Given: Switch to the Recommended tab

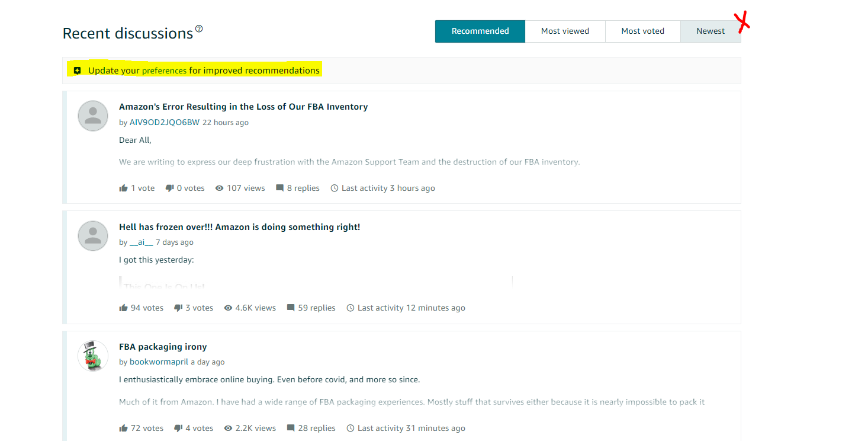Looking at the screenshot, I should pos(480,31).
